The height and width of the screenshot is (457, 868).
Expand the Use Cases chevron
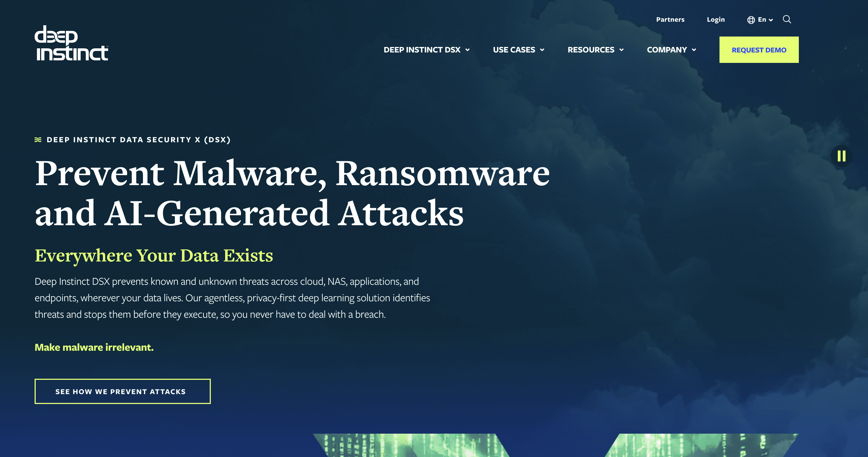542,50
